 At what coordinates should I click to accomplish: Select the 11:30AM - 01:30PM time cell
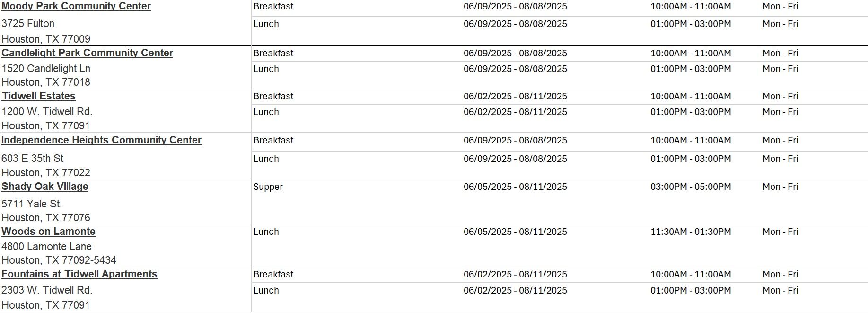click(690, 232)
